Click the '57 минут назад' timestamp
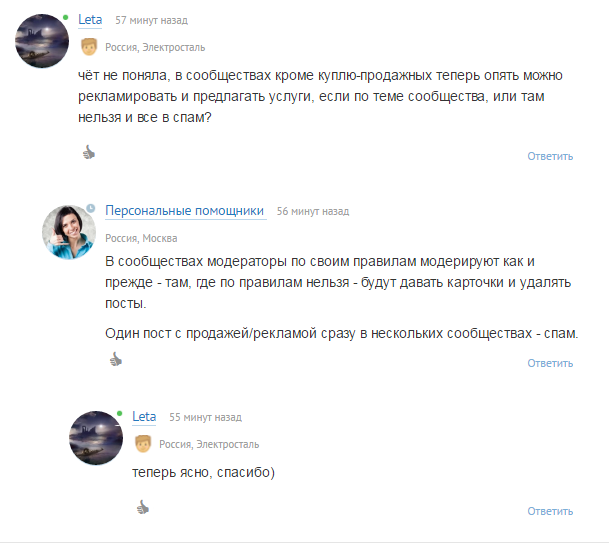 tap(152, 20)
